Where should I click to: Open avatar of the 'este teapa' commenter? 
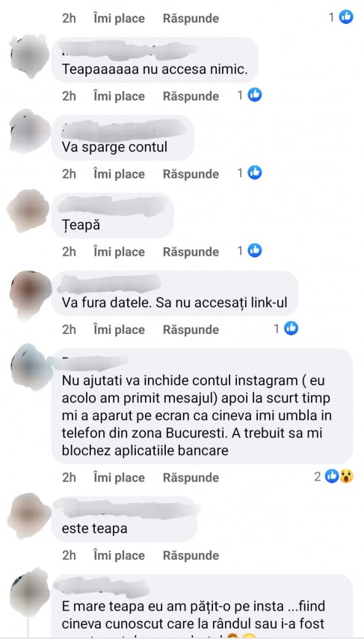point(28,516)
